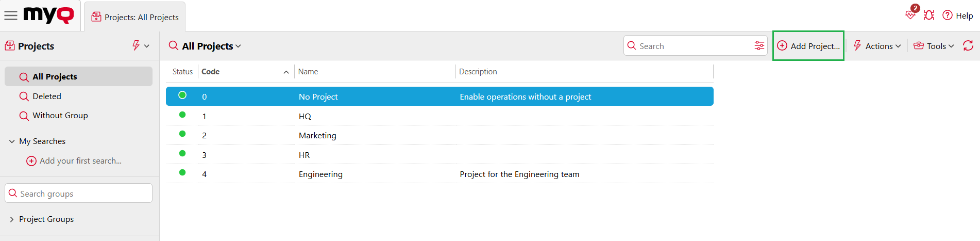Click the status dot of Marketing project
The image size is (980, 241).
pyautogui.click(x=182, y=134)
